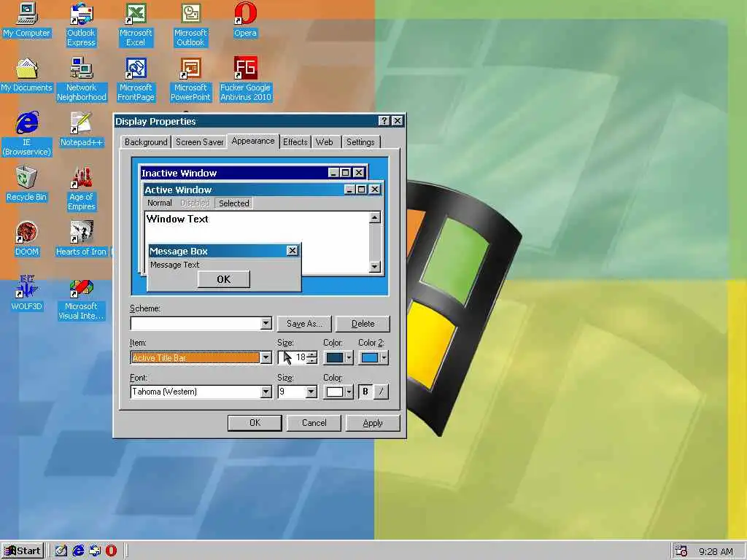
Task: Select the Antivirus 2010 desktop icon
Action: [245, 79]
